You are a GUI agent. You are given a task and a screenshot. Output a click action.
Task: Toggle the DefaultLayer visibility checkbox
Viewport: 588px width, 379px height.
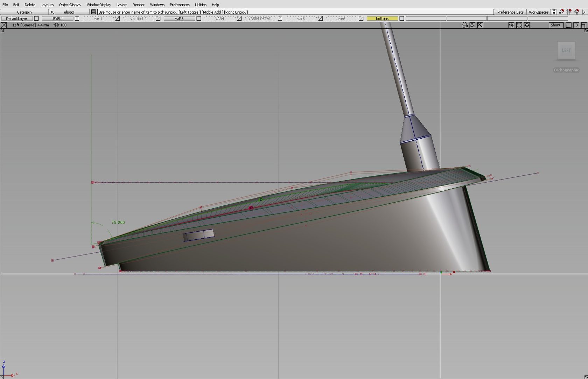pyautogui.click(x=36, y=19)
